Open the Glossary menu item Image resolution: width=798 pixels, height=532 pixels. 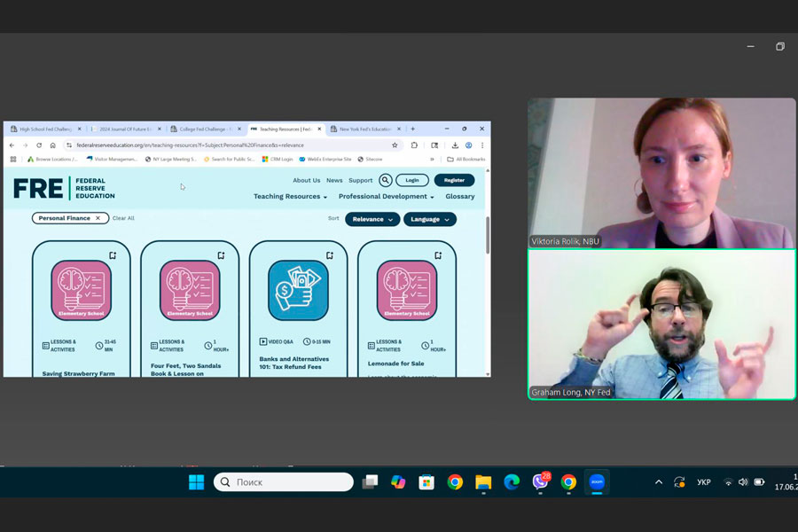pos(460,197)
